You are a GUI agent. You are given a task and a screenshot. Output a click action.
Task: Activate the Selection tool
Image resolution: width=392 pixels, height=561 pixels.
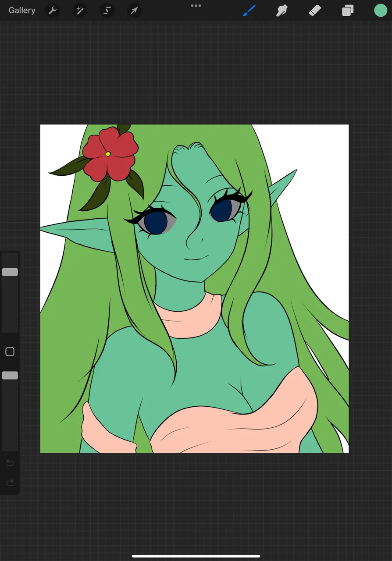pyautogui.click(x=107, y=11)
